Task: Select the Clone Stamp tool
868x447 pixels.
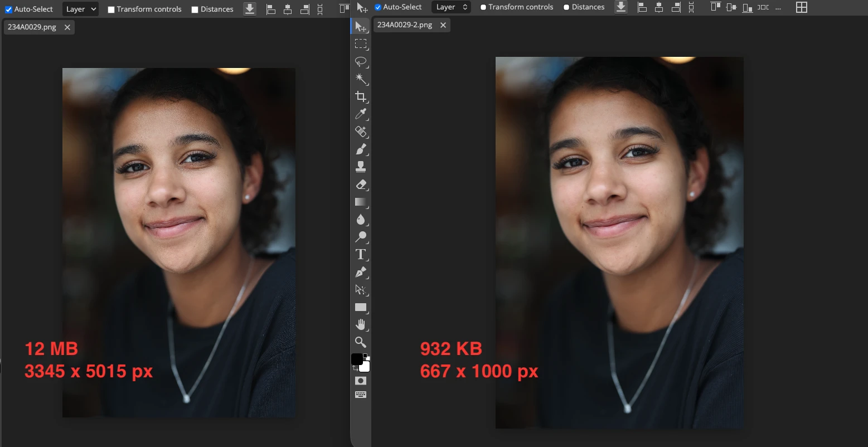Action: click(x=361, y=166)
